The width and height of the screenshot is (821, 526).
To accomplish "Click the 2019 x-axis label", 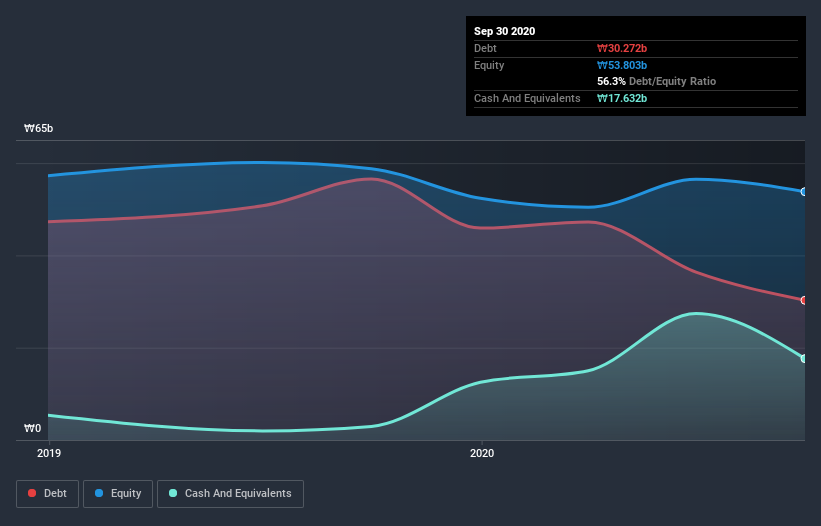I will (x=49, y=453).
